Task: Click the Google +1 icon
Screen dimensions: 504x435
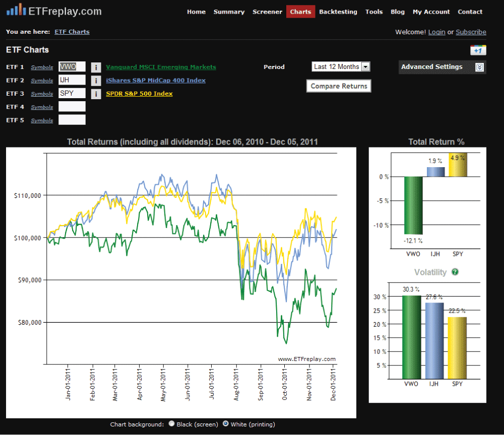Action: [x=478, y=50]
